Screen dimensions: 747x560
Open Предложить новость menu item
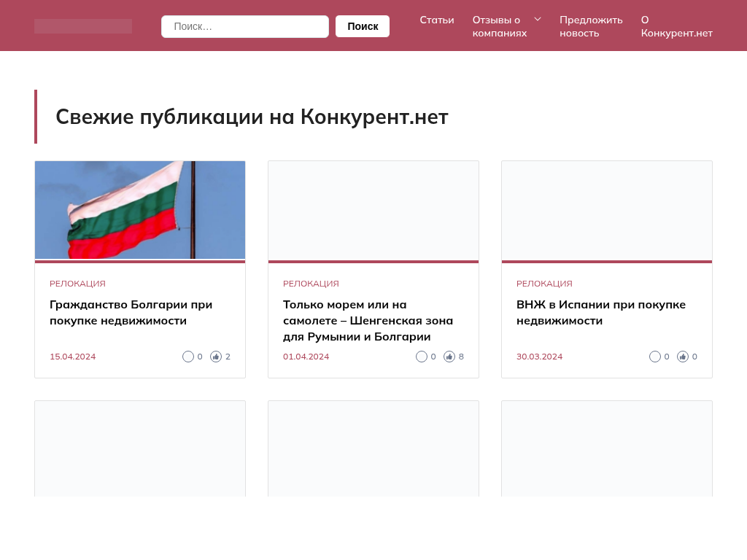tap(591, 27)
